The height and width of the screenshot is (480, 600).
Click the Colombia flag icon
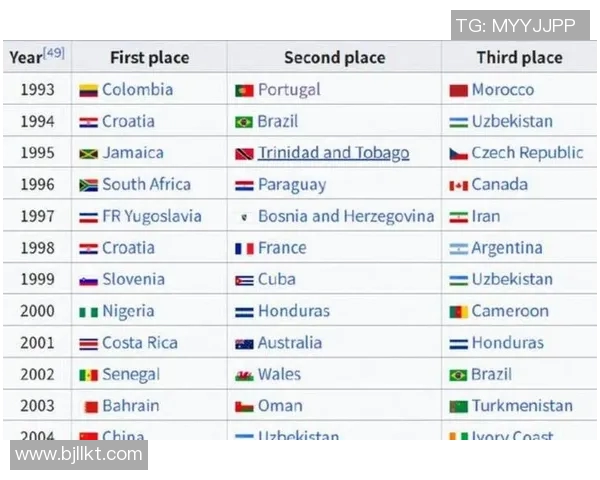pos(88,90)
